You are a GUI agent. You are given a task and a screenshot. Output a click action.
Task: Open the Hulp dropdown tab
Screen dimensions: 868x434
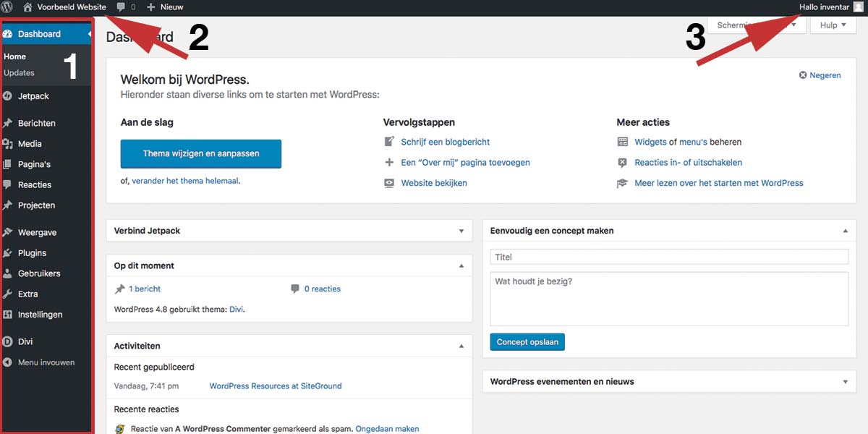pos(833,25)
